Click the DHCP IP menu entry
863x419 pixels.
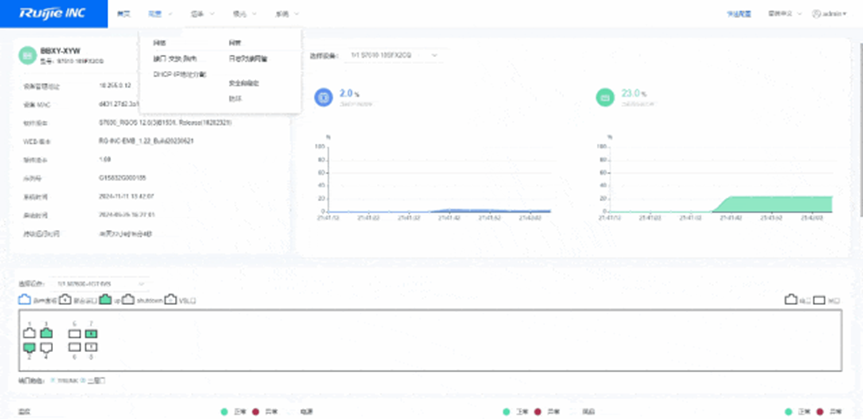pos(179,74)
